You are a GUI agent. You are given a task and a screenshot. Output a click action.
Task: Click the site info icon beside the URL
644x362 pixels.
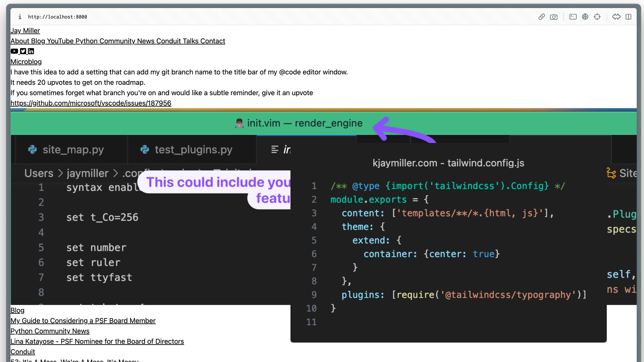(20, 17)
